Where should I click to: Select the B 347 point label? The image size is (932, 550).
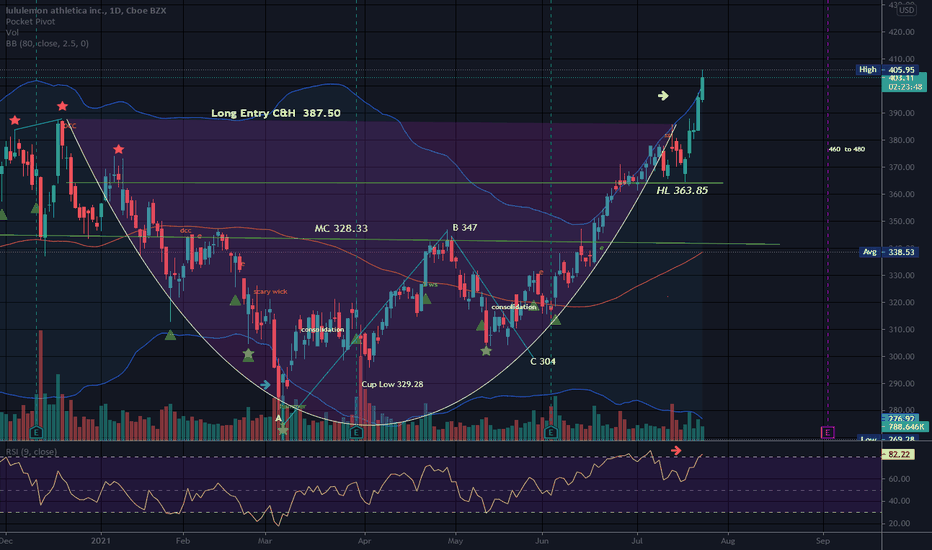point(464,227)
